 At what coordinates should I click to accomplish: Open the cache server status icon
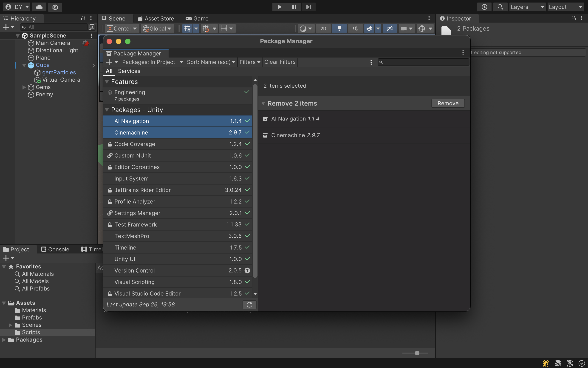click(x=558, y=363)
